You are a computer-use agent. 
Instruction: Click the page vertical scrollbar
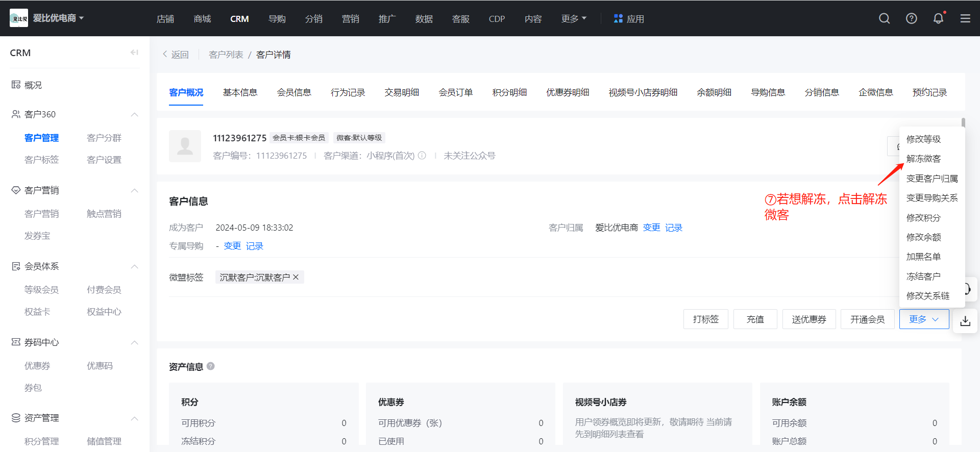point(963,122)
